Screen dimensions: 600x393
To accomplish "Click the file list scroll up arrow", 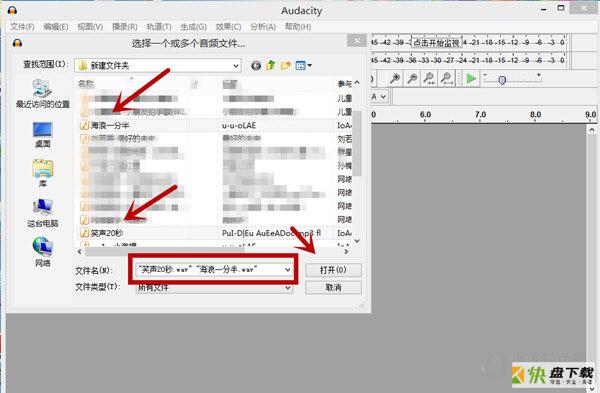I will click(357, 82).
